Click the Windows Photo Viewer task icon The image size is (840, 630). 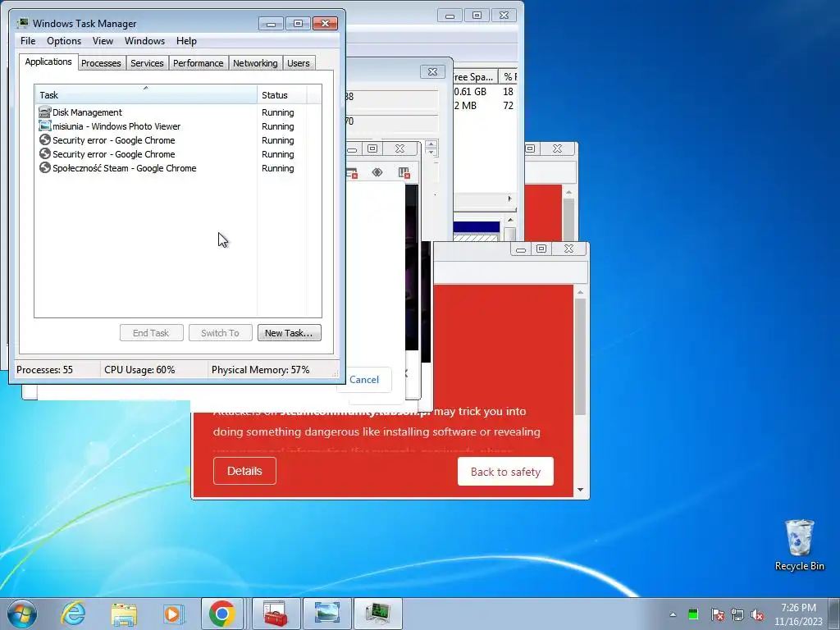[45, 126]
